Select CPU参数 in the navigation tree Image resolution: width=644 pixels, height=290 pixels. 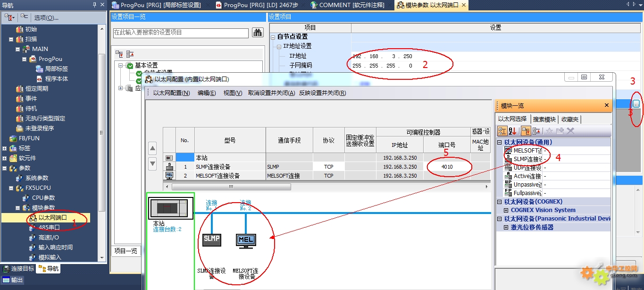(43, 198)
